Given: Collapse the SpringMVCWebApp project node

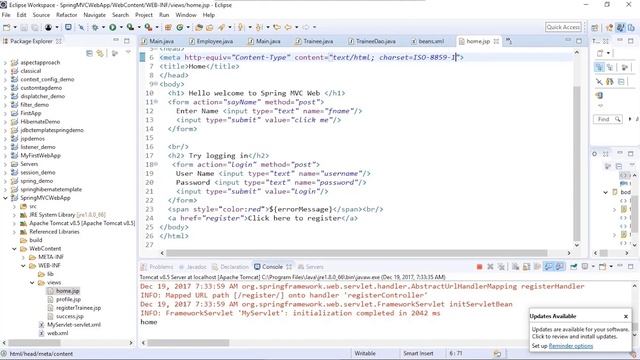Looking at the screenshot, I should (5, 198).
